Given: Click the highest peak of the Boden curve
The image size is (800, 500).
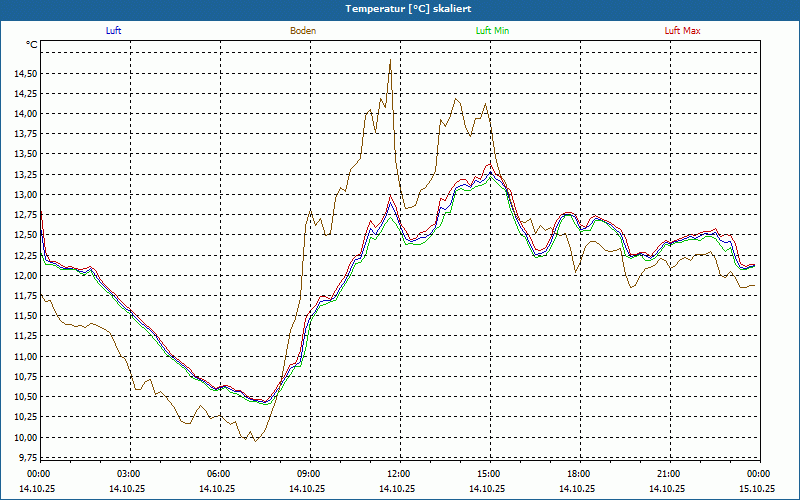Looking at the screenshot, I should click(x=390, y=60).
